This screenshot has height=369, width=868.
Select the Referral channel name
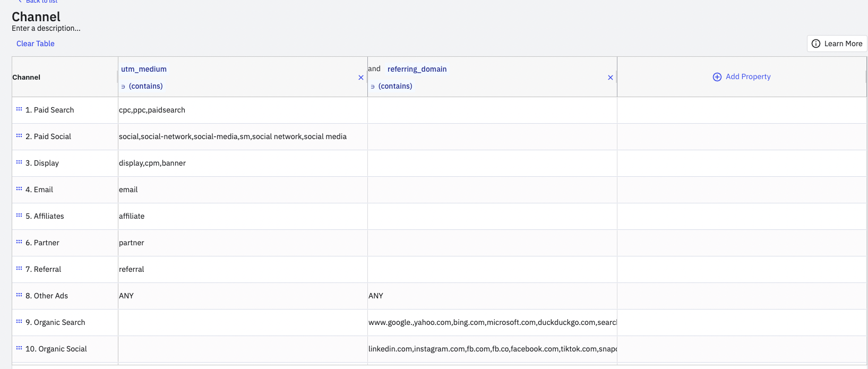coord(47,269)
